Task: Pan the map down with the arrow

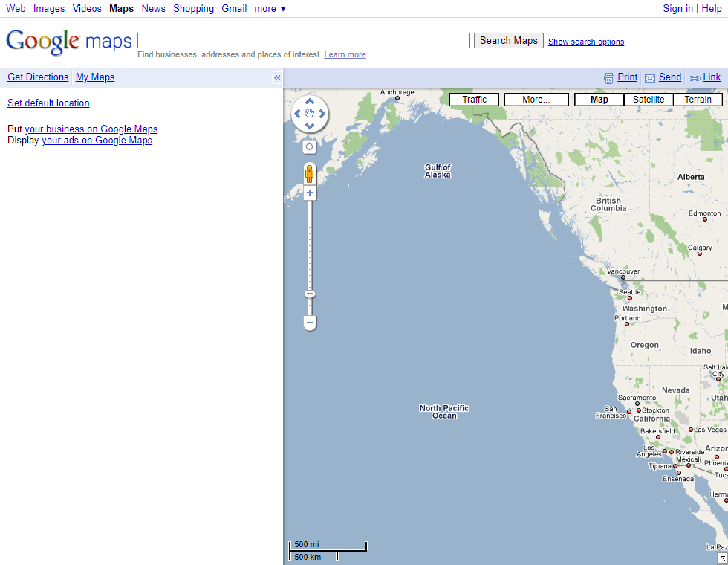Action: pyautogui.click(x=310, y=126)
